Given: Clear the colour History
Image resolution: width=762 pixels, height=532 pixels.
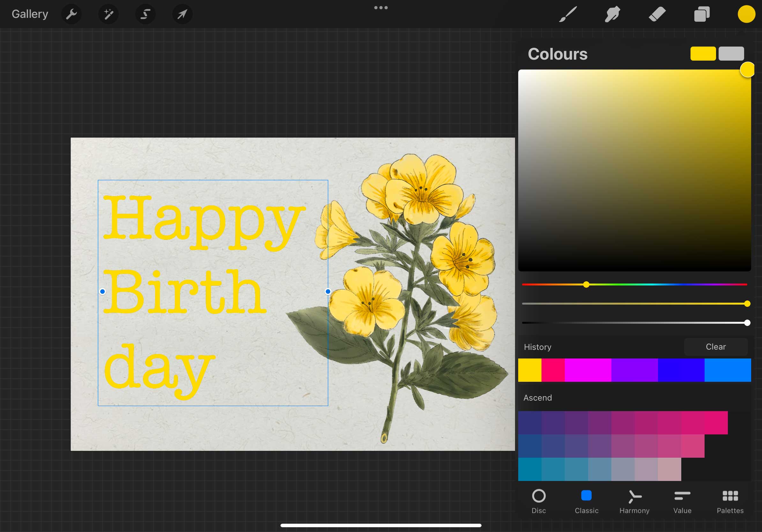Looking at the screenshot, I should point(715,347).
